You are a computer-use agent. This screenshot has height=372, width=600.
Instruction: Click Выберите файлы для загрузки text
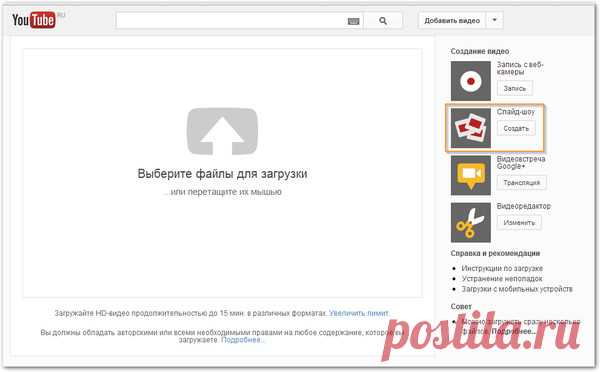[222, 173]
